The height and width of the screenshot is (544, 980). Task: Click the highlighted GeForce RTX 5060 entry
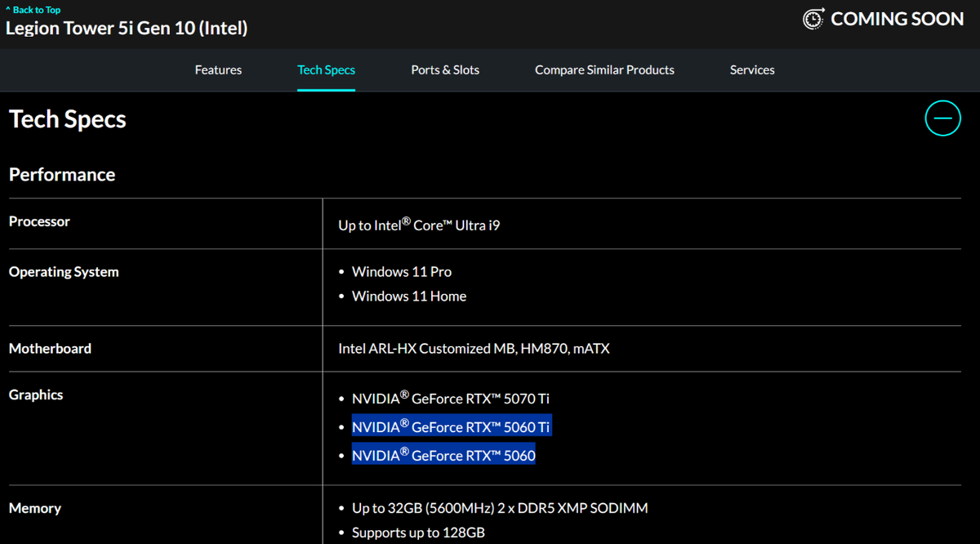(x=443, y=455)
